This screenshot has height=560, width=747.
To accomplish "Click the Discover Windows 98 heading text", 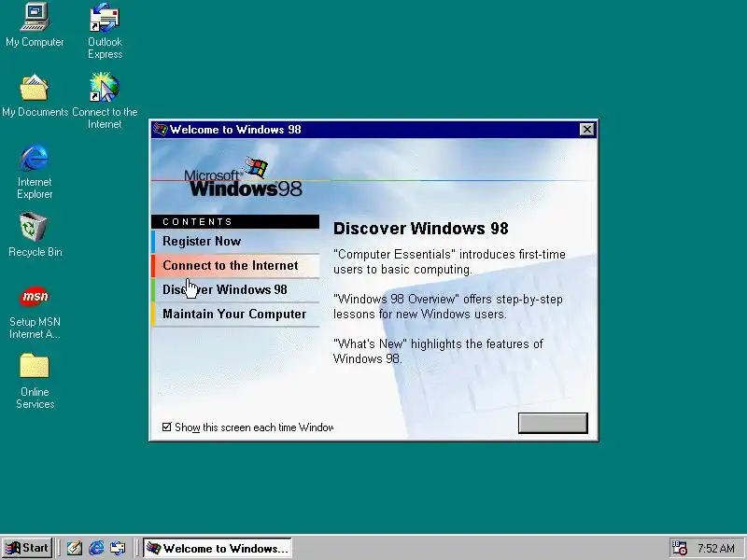I will pyautogui.click(x=421, y=229).
